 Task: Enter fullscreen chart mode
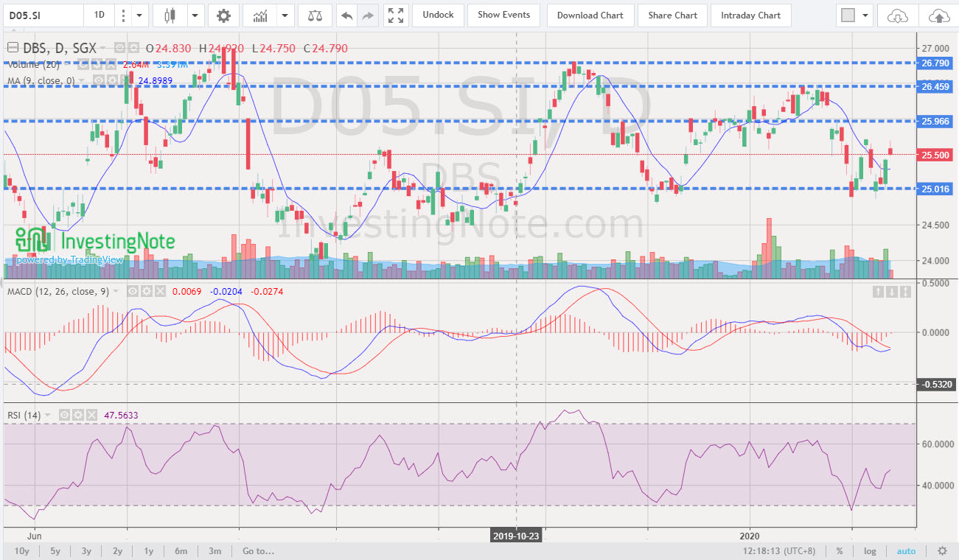(x=395, y=15)
